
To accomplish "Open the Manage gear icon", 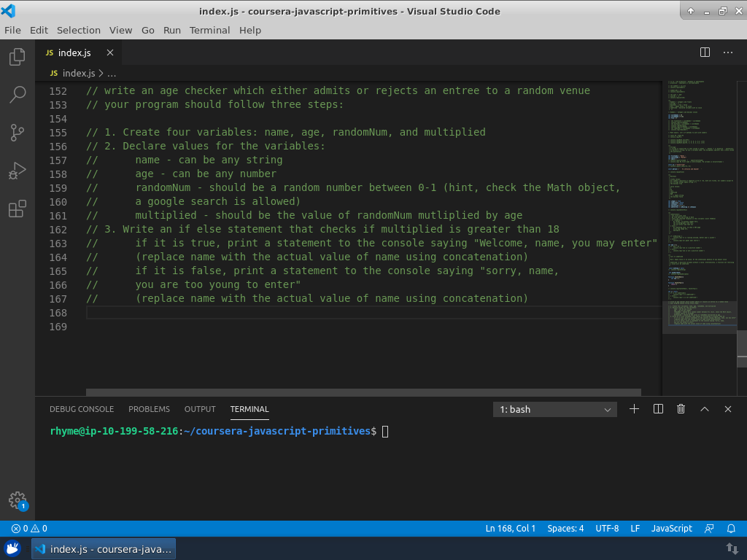I will (x=18, y=500).
